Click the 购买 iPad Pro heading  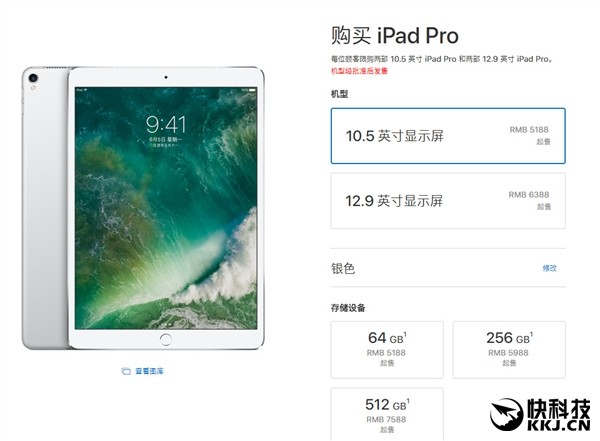[395, 36]
